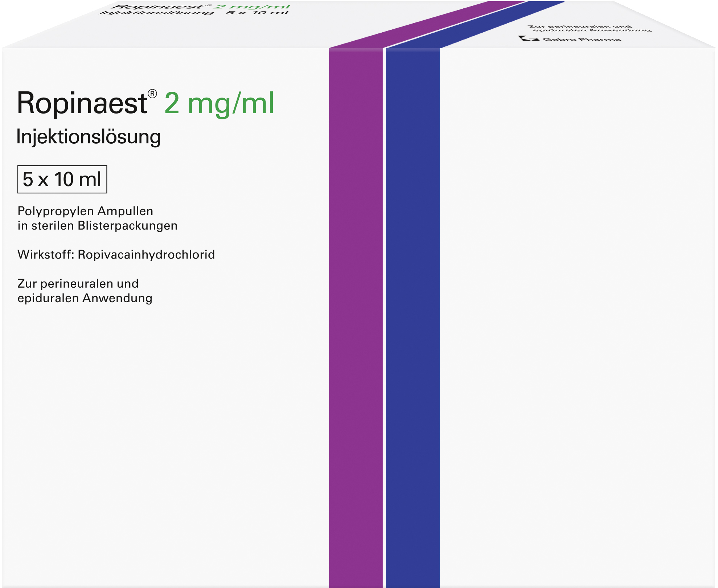Click the 'in sterilen Blisterpackungen' line
Image resolution: width=718 pixels, height=588 pixels.
tap(98, 226)
